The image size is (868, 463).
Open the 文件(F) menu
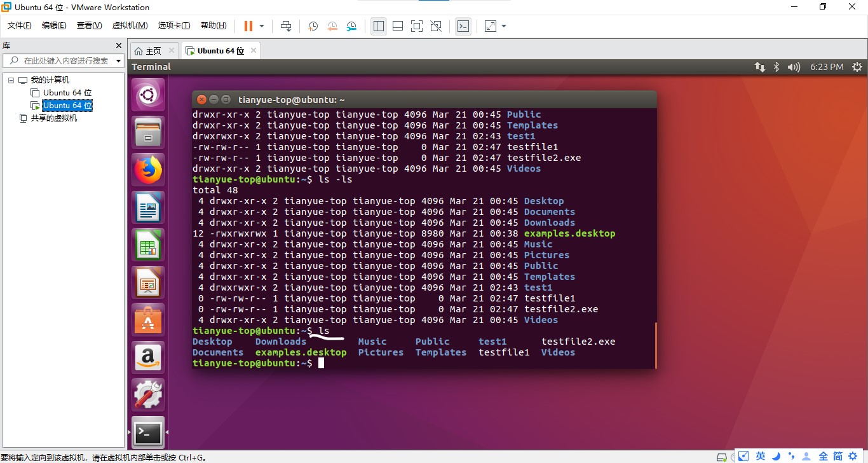pyautogui.click(x=19, y=25)
